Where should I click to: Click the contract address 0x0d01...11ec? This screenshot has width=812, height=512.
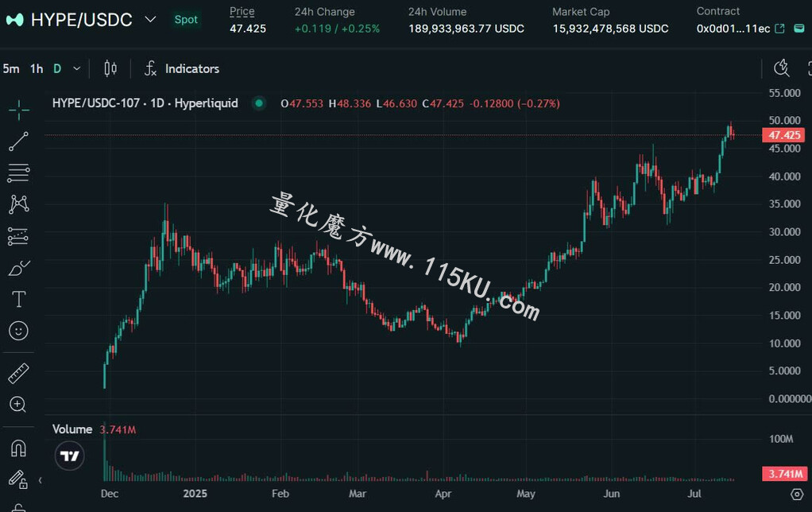tap(733, 29)
